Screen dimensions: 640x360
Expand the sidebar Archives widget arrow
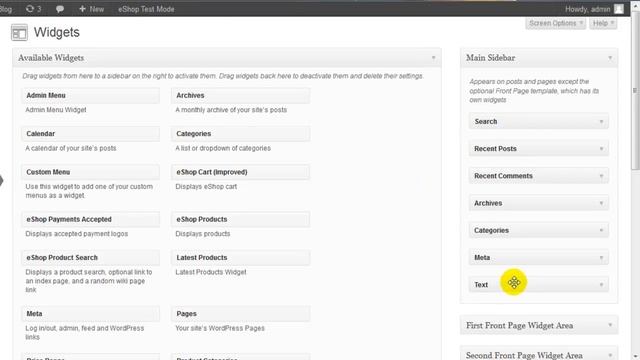coord(601,203)
